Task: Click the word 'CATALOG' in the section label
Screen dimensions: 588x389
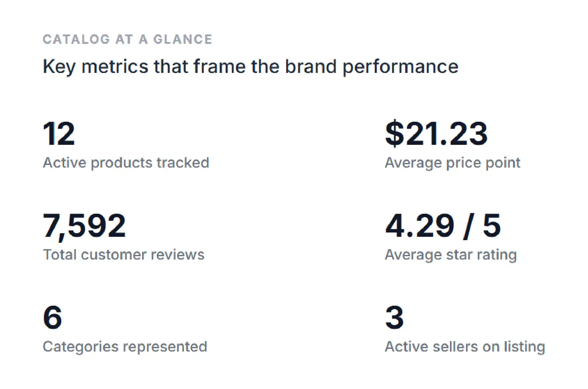Action: pyautogui.click(x=76, y=39)
